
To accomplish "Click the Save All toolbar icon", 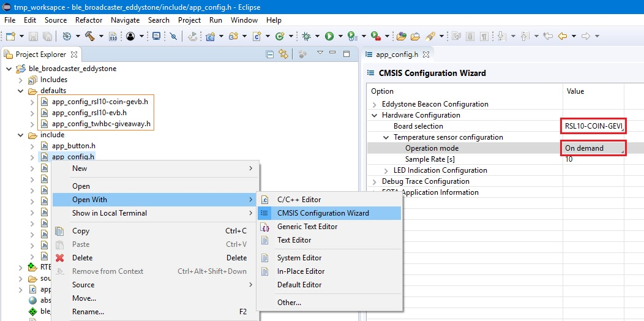I will point(47,36).
